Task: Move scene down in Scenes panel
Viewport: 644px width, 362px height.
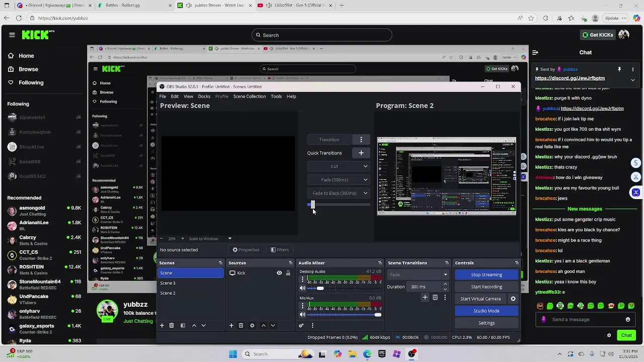Action: (204, 326)
